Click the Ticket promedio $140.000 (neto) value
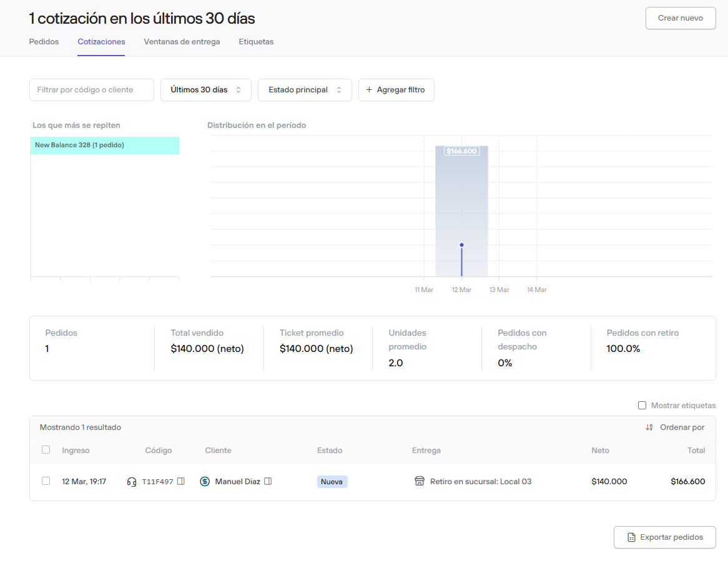The height and width of the screenshot is (561, 728). [316, 348]
